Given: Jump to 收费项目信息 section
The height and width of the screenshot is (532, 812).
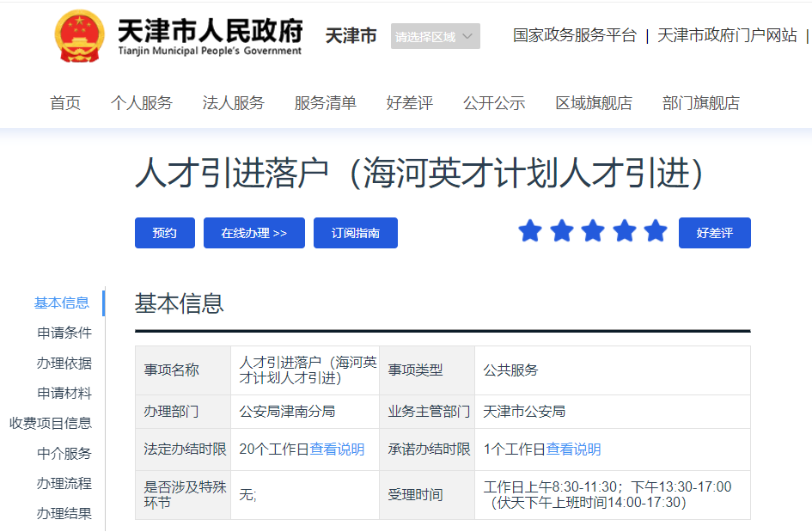Looking at the screenshot, I should click(51, 423).
